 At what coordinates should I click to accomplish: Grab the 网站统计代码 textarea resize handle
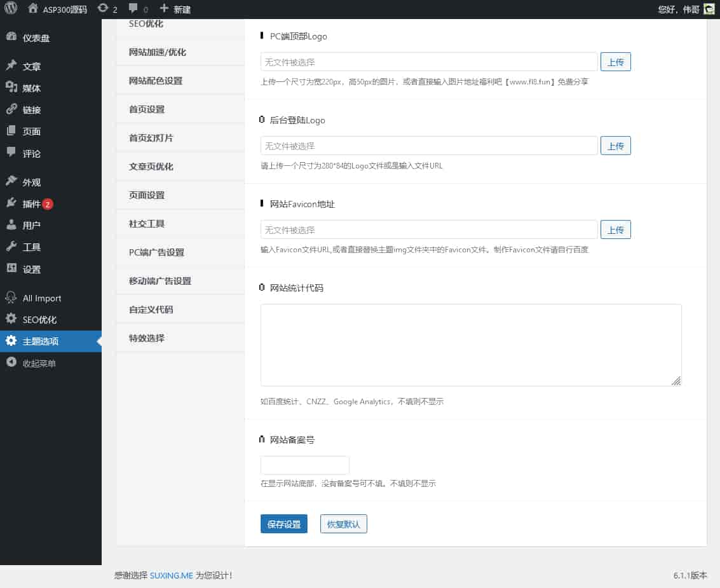[676, 381]
